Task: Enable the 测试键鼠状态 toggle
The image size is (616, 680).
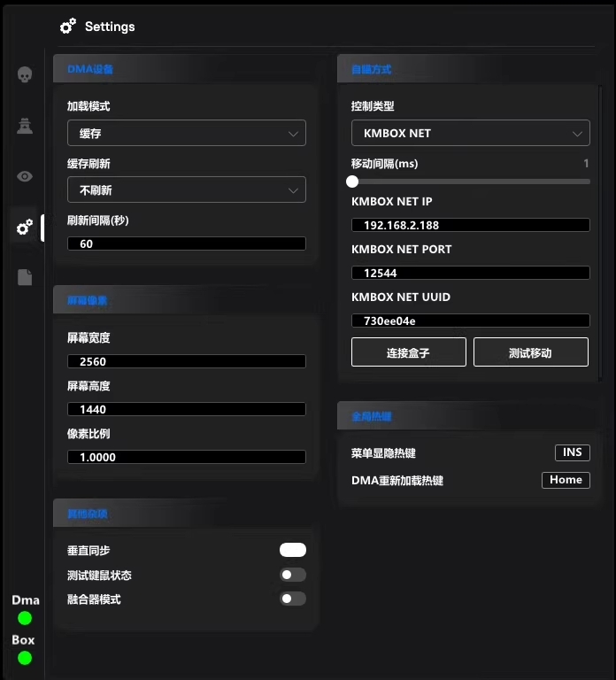Action: 292,575
